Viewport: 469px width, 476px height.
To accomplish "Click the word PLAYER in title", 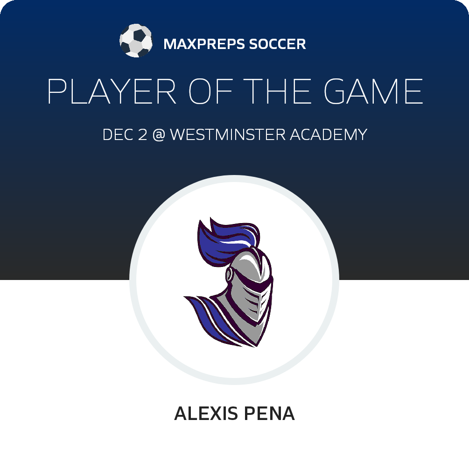I will coord(112,91).
